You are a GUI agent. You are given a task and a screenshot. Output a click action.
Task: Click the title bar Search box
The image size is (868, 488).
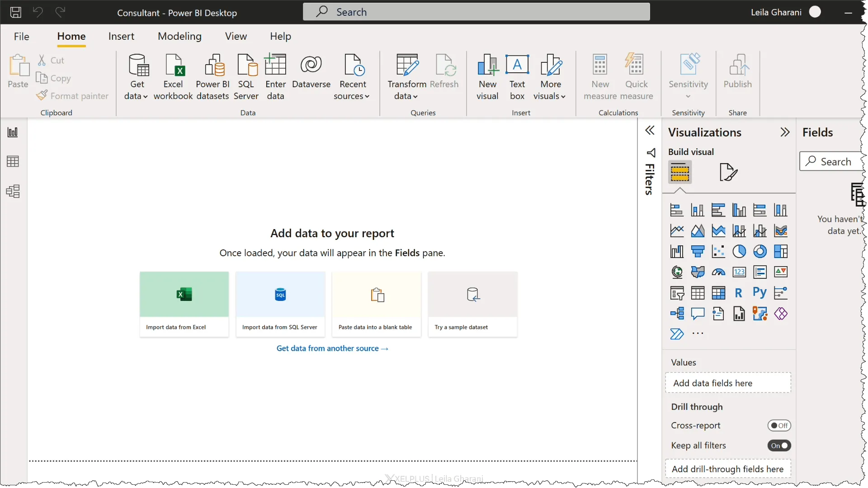[x=476, y=12]
